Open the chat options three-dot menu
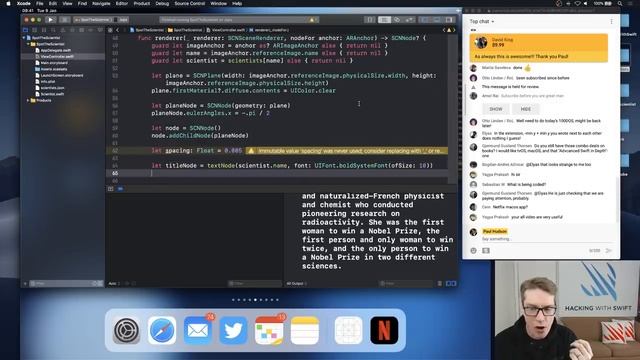 pos(611,21)
